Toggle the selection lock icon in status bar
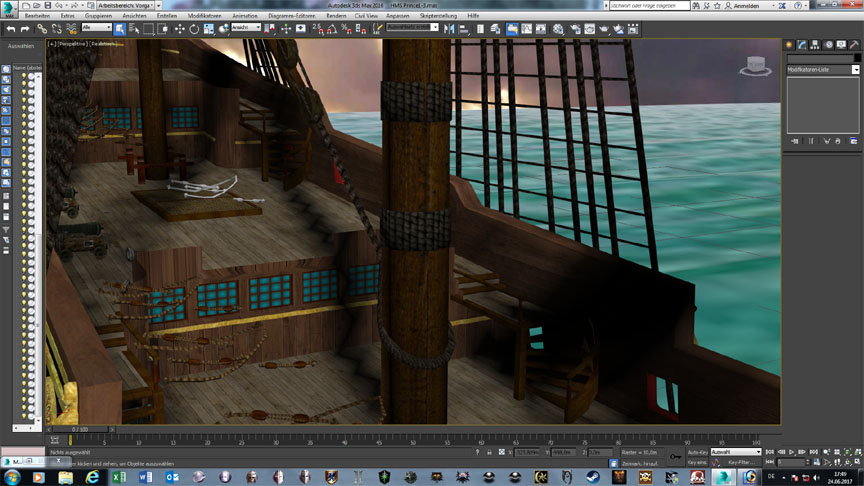 (x=489, y=452)
